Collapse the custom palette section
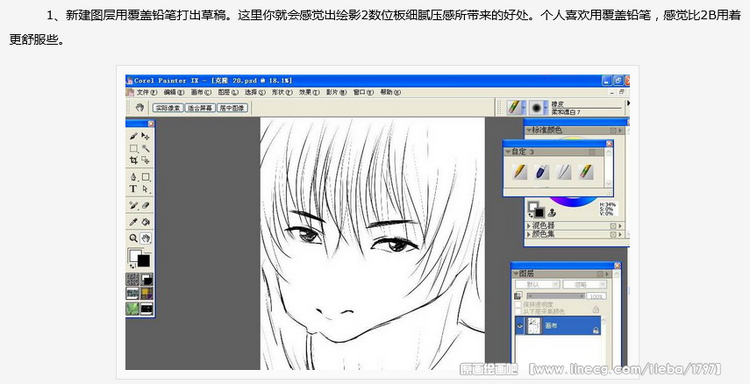 [x=508, y=152]
